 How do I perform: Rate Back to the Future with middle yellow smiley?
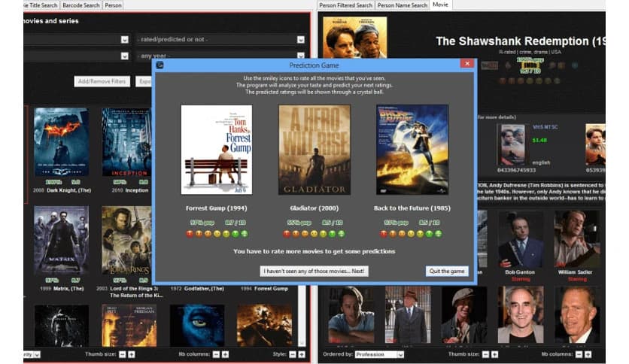click(x=411, y=234)
